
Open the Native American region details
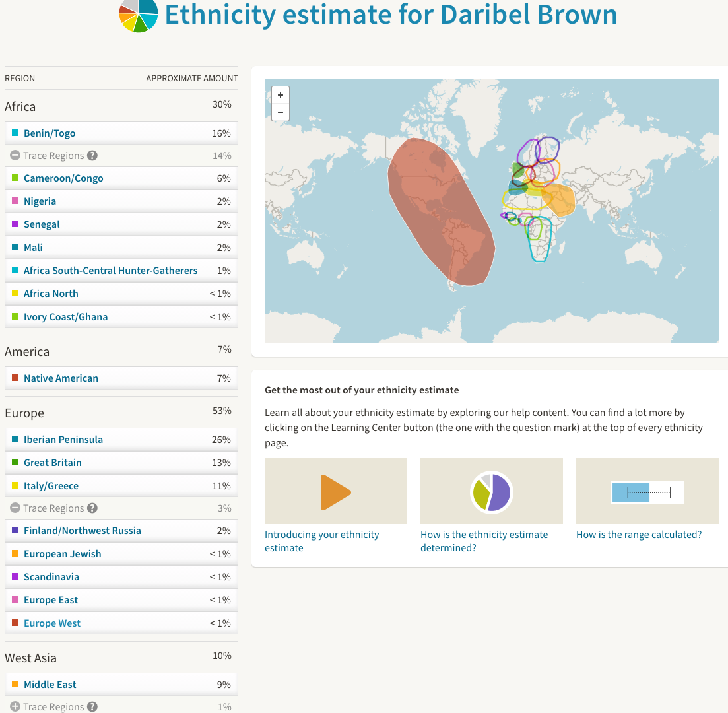click(61, 378)
